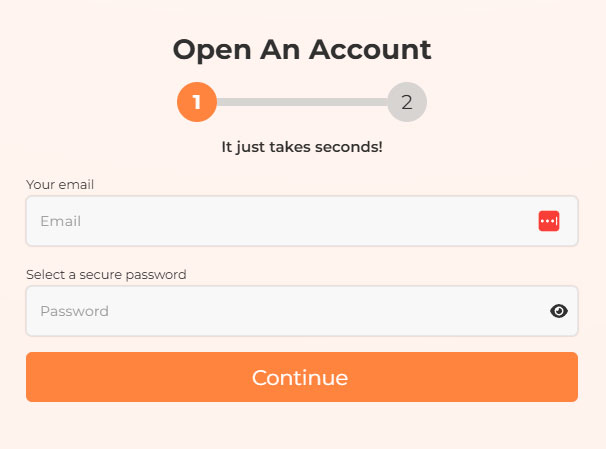
Task: Click the number 2 in the stepper
Action: tap(407, 102)
